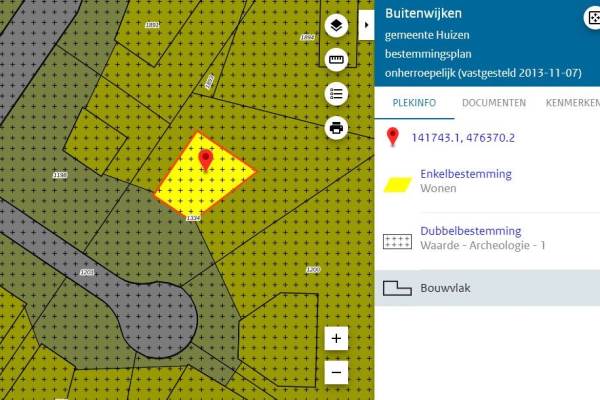This screenshot has width=600, height=400.
Task: Select the Plekinfo tab
Action: click(x=413, y=103)
